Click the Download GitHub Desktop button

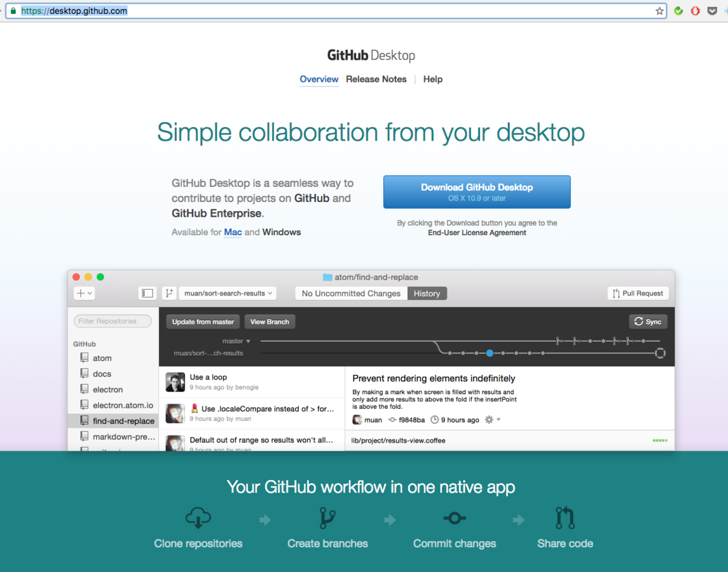pos(477,192)
